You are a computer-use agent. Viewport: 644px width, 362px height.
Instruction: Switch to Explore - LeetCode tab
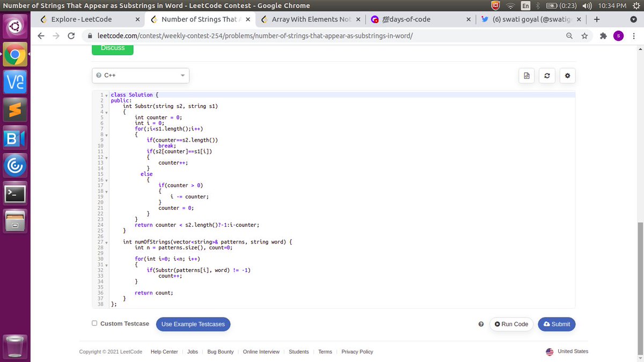[89, 19]
